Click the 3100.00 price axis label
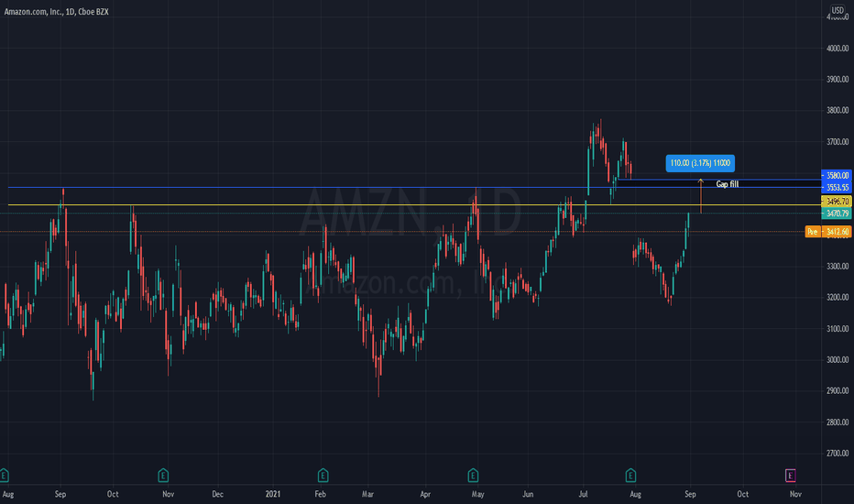Screen dimensions: 854x504 [838, 329]
